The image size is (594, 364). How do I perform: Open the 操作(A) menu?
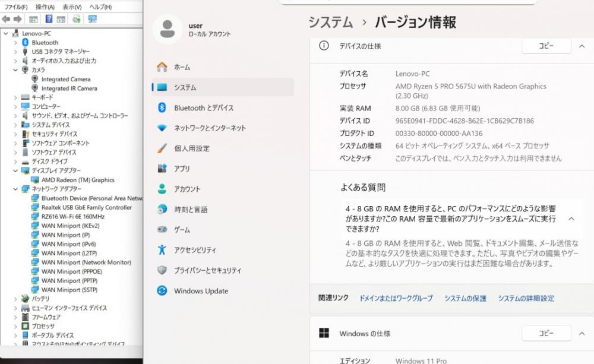[45, 7]
